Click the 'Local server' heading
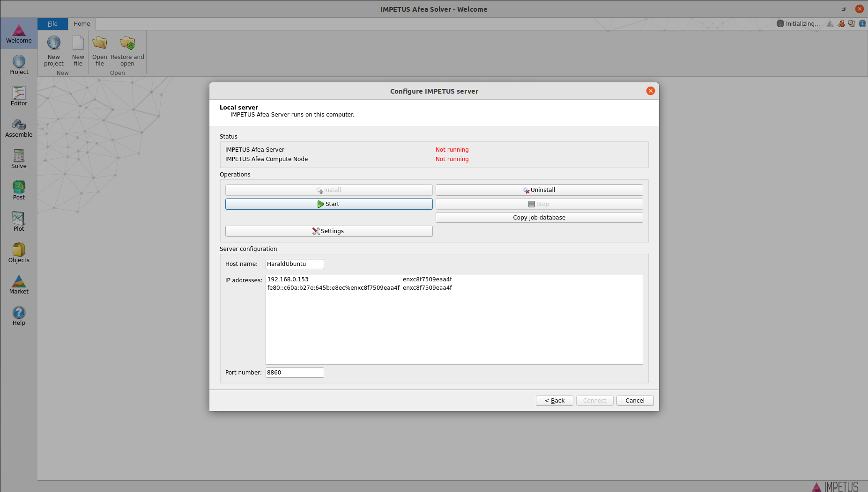 [239, 107]
